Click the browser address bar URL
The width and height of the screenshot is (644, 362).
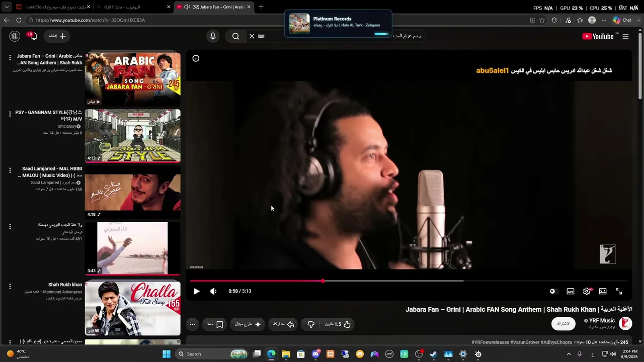(91, 20)
